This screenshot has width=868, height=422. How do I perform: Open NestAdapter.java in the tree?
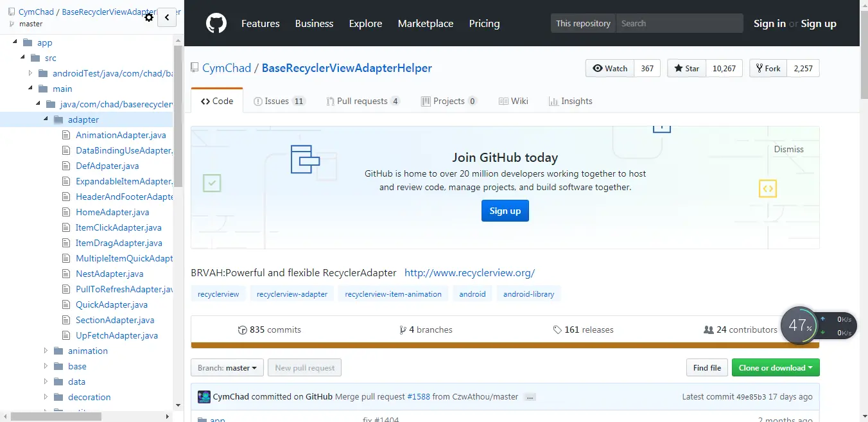(x=109, y=274)
